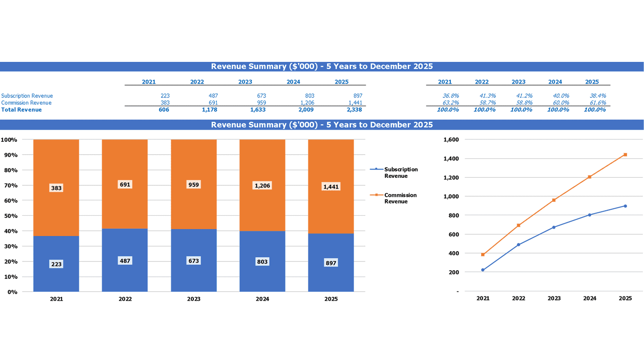Click the 0% axis label on bar chart
This screenshot has height=363, width=644.
tap(12, 292)
